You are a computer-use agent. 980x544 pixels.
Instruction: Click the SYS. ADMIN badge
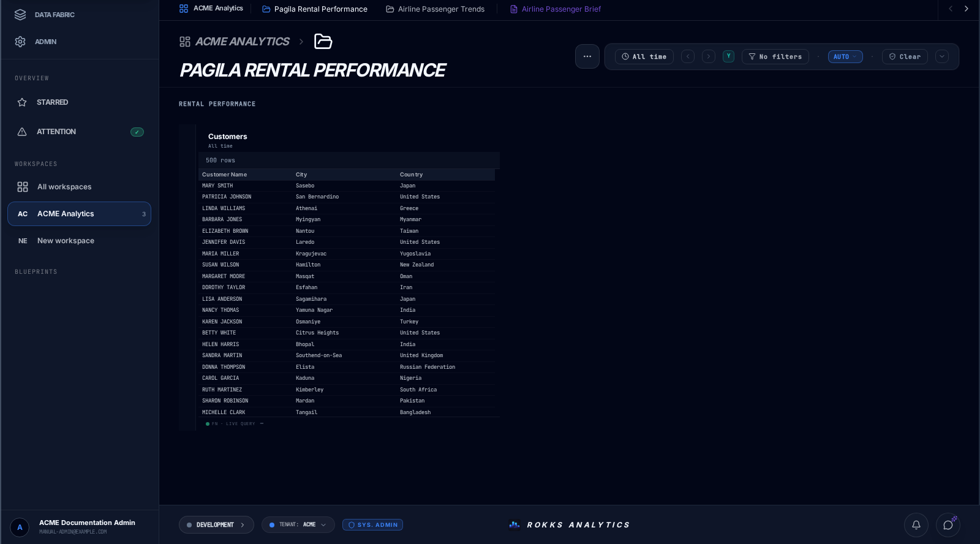(x=372, y=525)
